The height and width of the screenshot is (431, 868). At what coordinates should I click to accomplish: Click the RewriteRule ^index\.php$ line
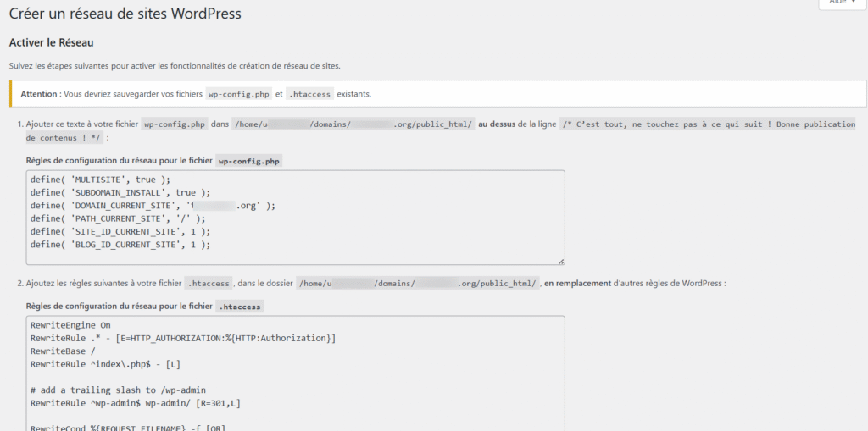tap(106, 364)
